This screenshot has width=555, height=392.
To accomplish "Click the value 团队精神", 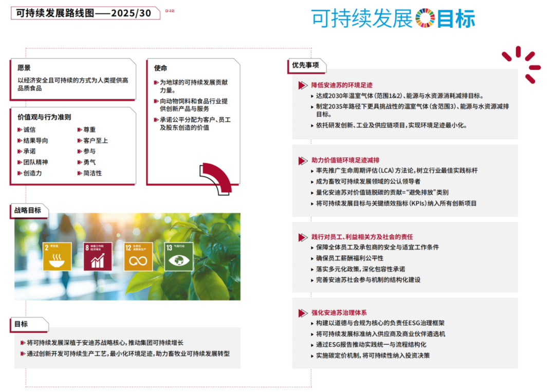I will (x=36, y=162).
